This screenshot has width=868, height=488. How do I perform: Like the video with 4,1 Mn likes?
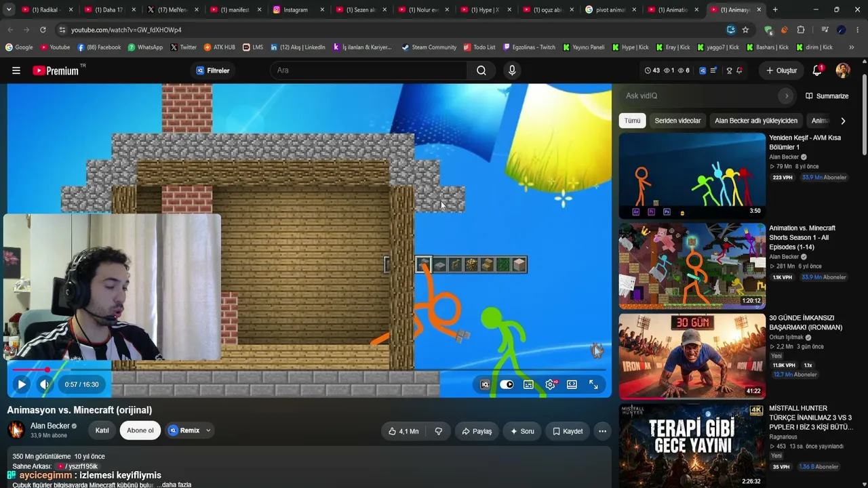pos(403,431)
